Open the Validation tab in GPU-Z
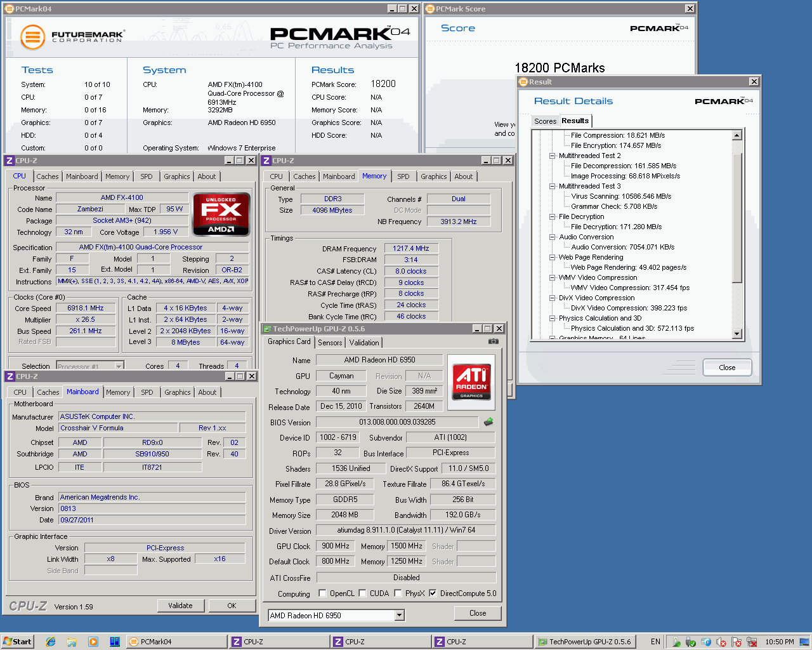 tap(364, 343)
